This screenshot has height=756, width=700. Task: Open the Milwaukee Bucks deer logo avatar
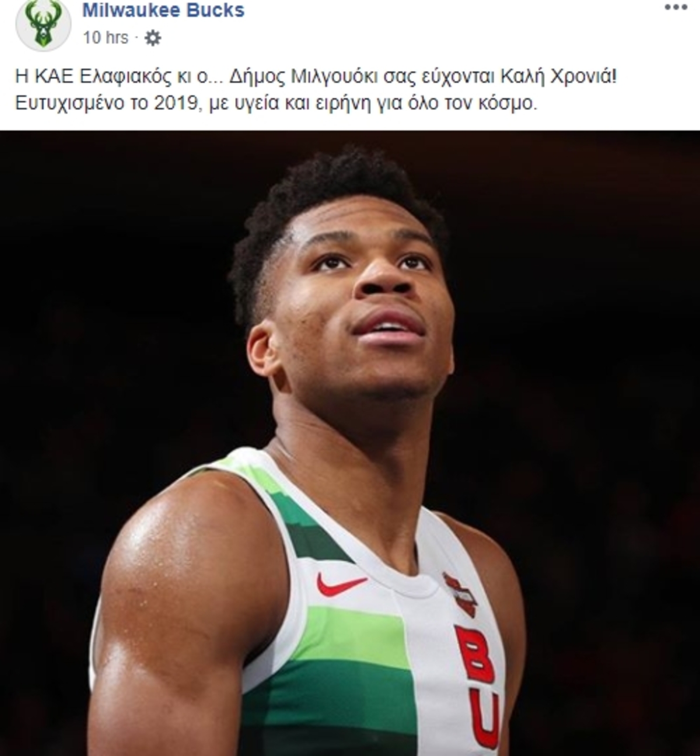pos(43,26)
